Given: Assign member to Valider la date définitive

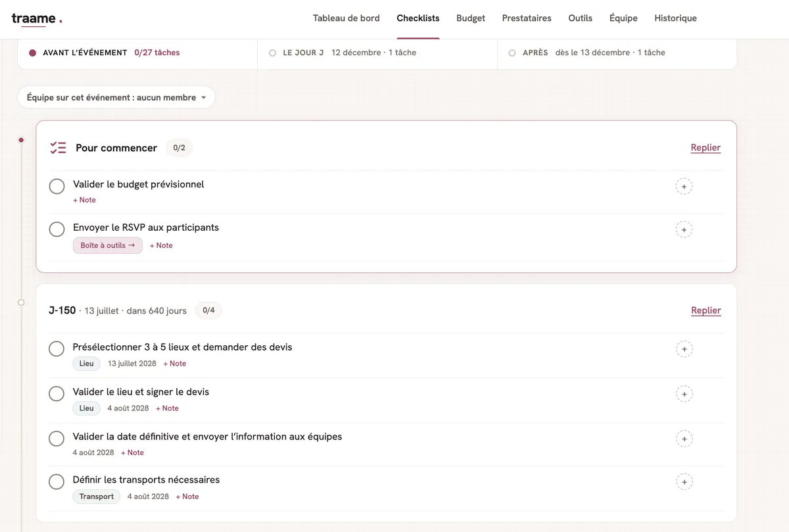Looking at the screenshot, I should [684, 439].
